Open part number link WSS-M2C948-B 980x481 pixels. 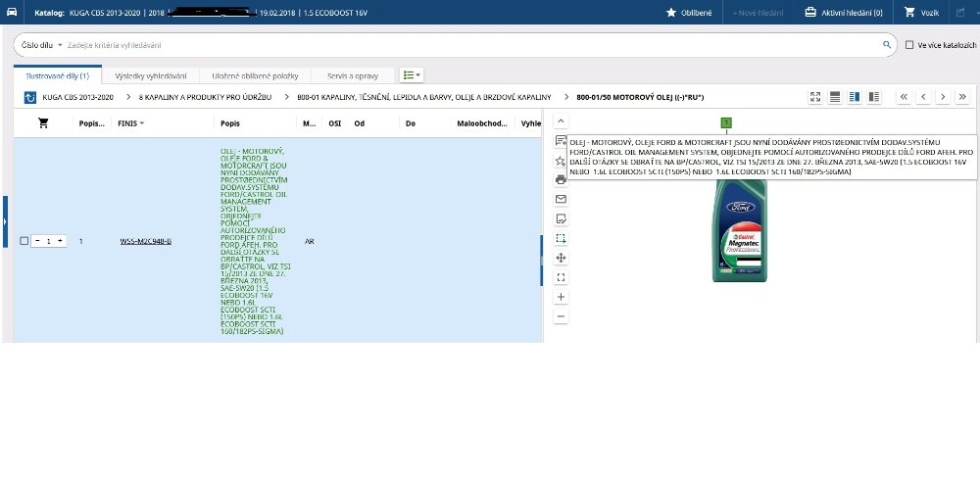(145, 241)
